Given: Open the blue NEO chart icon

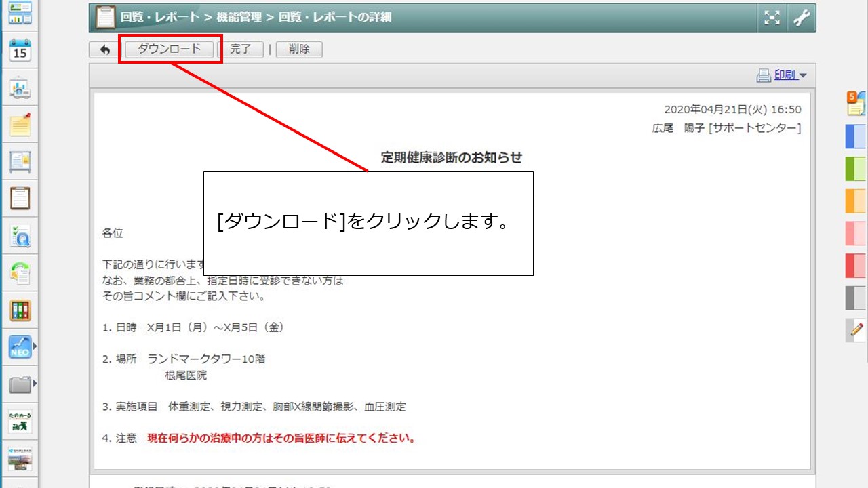Looking at the screenshot, I should click(20, 347).
